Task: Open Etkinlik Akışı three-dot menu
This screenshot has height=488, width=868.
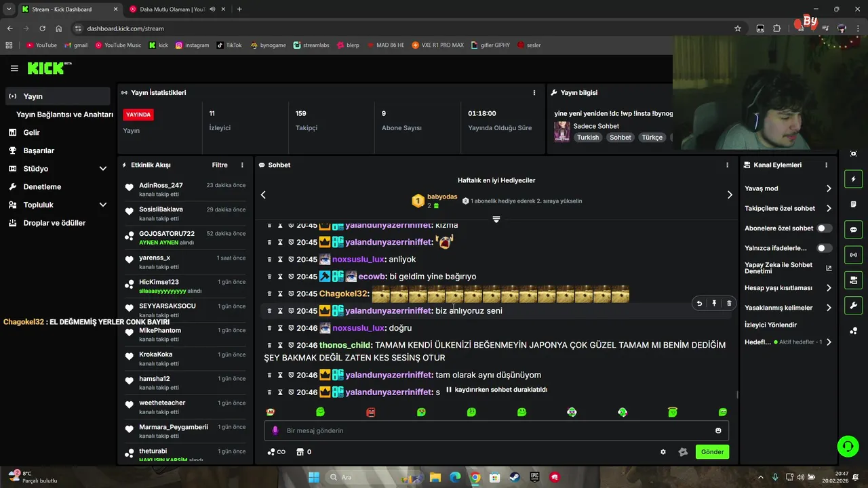Action: (242, 165)
